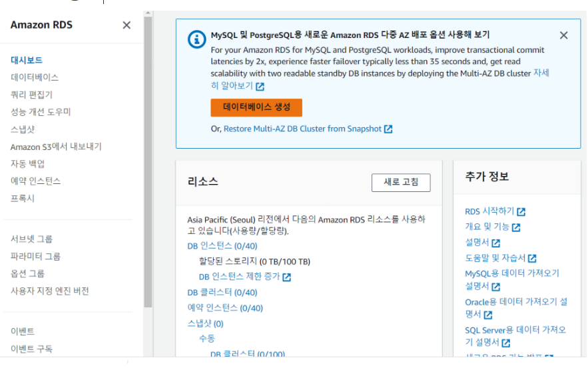Screen dimensions: 588x368
Task: Click the Amazon RDS sidebar title
Action: 41,25
